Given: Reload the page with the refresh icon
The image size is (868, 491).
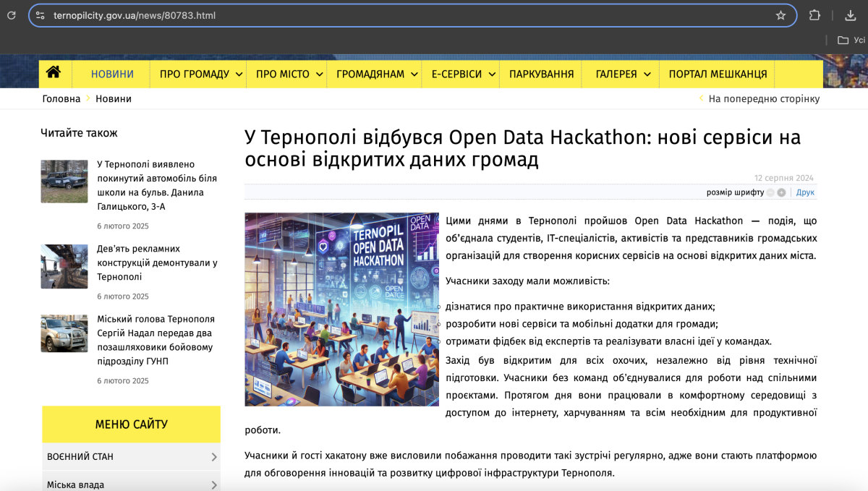Looking at the screenshot, I should coord(12,15).
